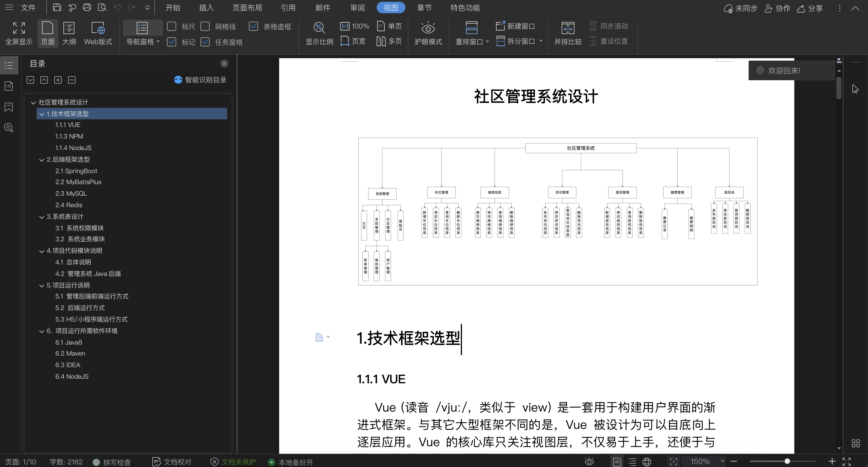
Task: Click 智能识别目录 button
Action: point(200,80)
